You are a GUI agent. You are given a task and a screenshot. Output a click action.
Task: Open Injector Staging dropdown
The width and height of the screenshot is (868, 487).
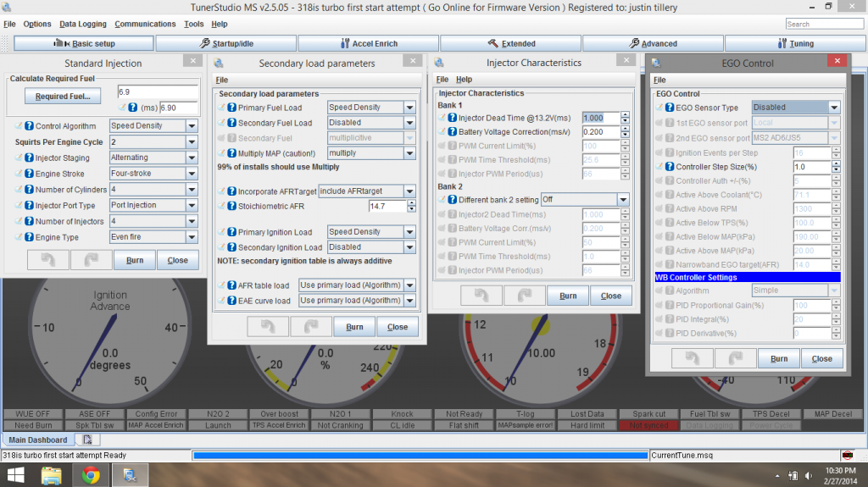click(x=192, y=158)
